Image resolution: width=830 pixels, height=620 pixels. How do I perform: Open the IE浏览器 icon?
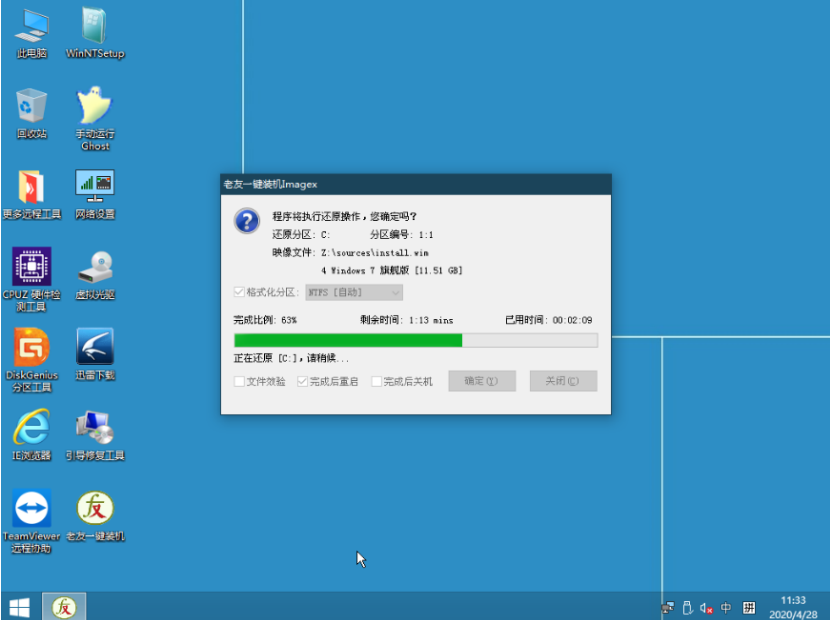(32, 435)
